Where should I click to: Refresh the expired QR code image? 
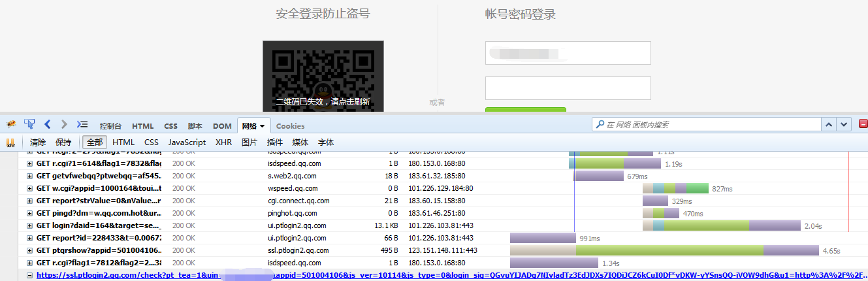click(x=323, y=75)
